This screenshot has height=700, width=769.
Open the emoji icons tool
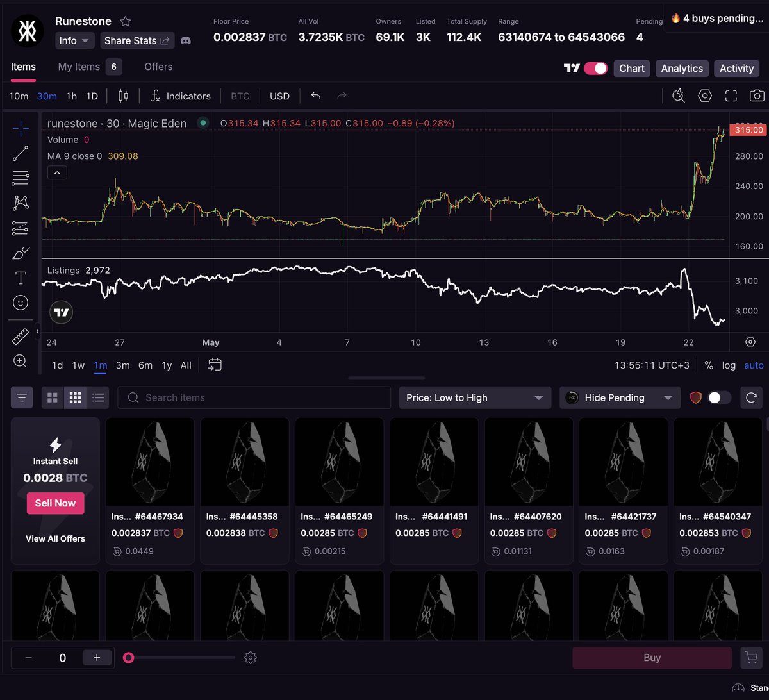21,303
